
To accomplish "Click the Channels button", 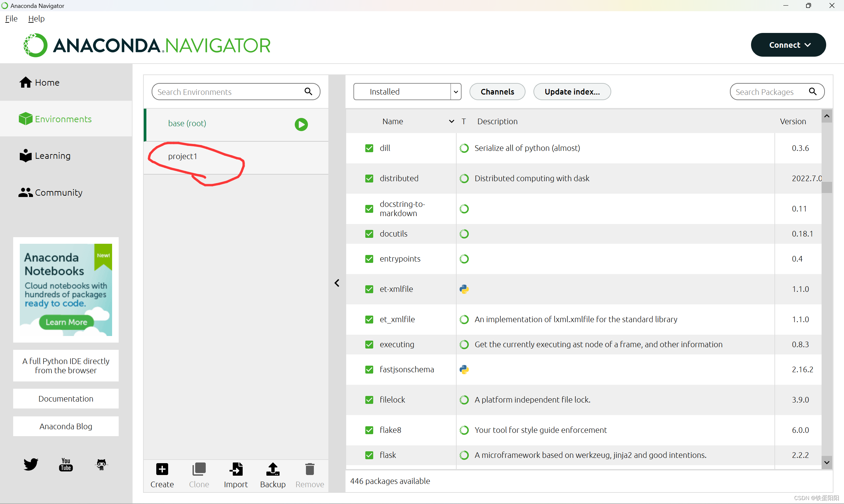I will 497,92.
